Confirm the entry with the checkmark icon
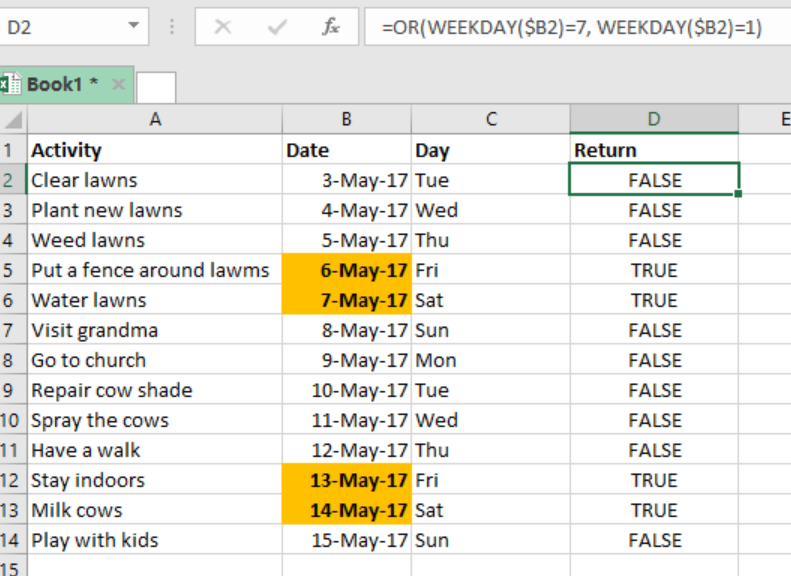Image resolution: width=791 pixels, height=576 pixels. coord(277,27)
